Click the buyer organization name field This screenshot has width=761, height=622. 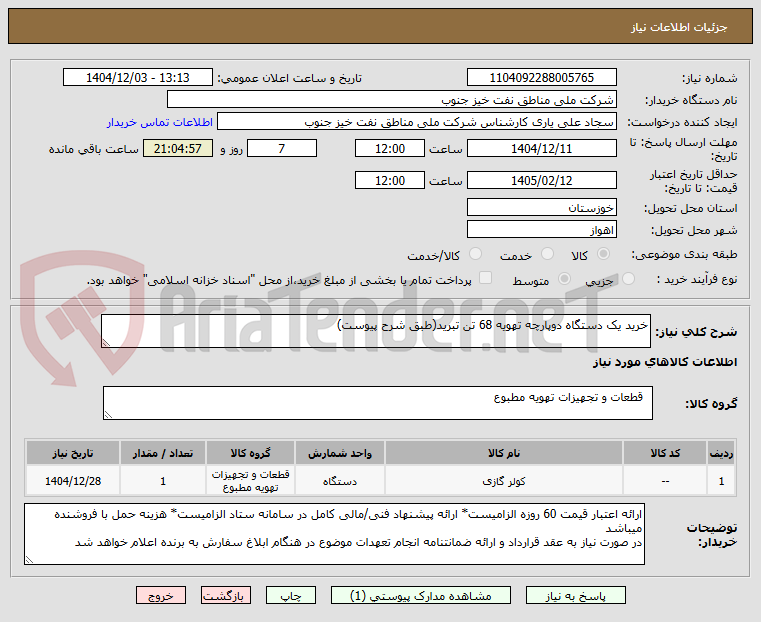[392, 99]
